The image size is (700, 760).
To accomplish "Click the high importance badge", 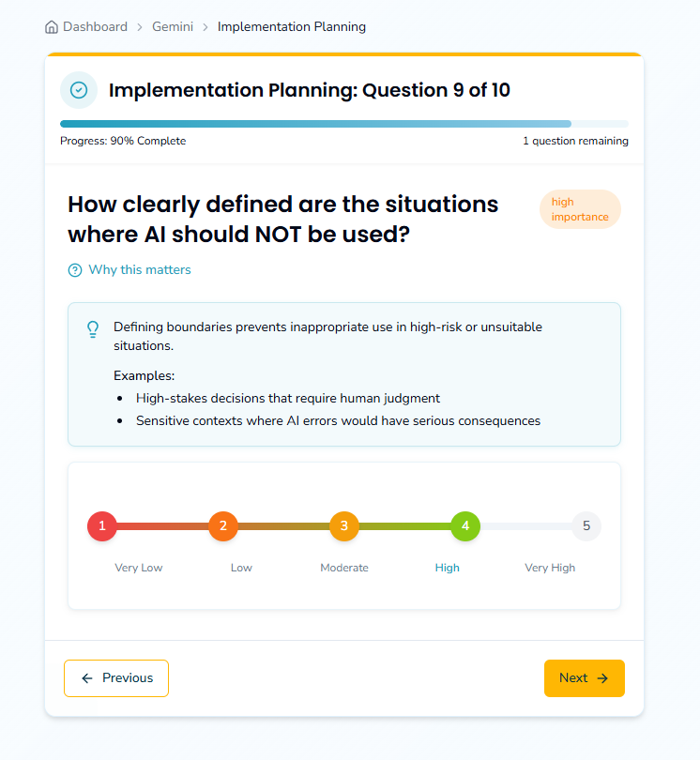I will click(x=580, y=209).
